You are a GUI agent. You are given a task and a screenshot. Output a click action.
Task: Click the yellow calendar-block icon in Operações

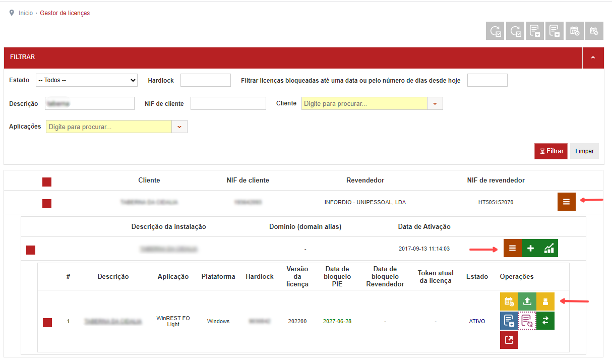tap(509, 301)
